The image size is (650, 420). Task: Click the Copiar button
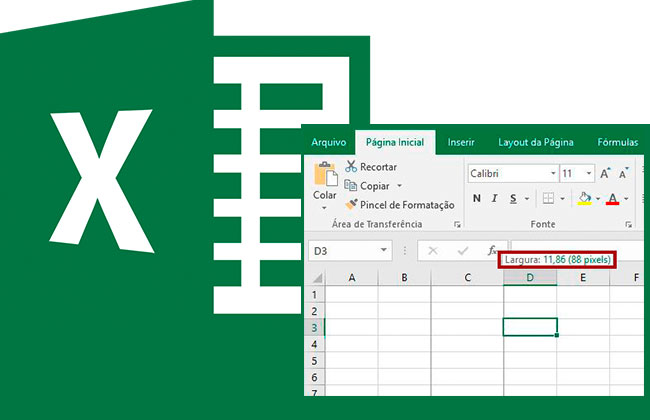tap(367, 186)
